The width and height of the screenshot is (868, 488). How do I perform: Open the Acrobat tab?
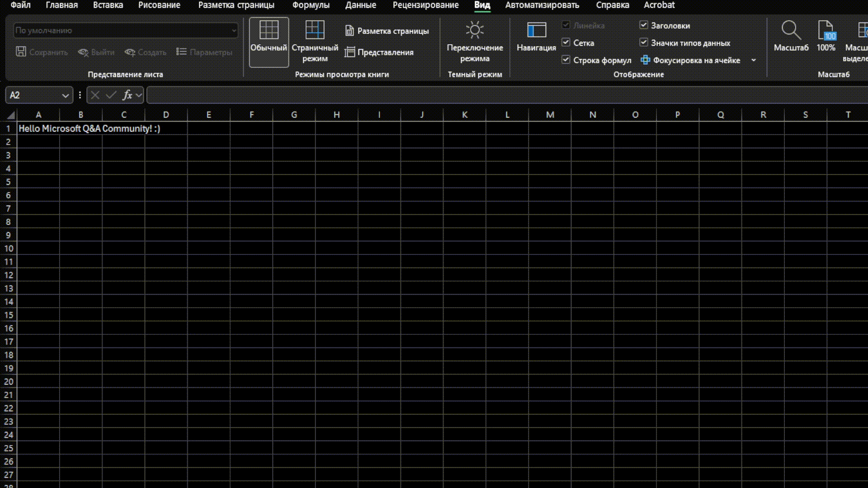(659, 5)
